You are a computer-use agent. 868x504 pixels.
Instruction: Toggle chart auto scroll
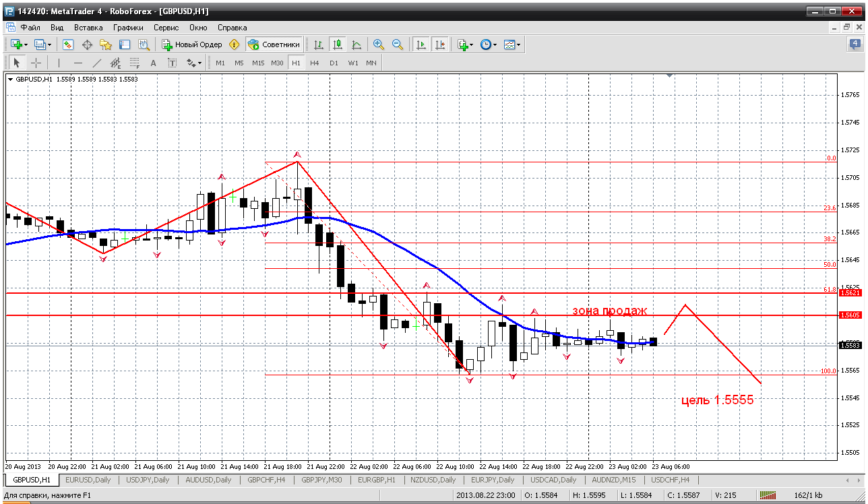421,44
